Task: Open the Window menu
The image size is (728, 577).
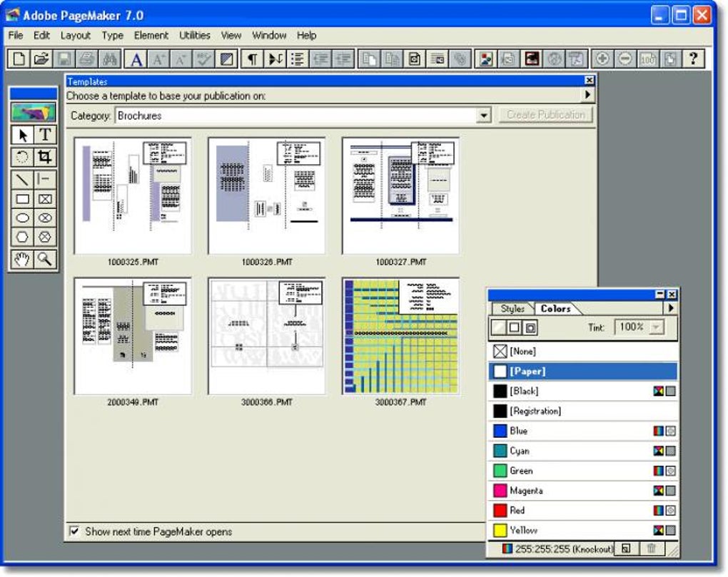Action: point(269,35)
